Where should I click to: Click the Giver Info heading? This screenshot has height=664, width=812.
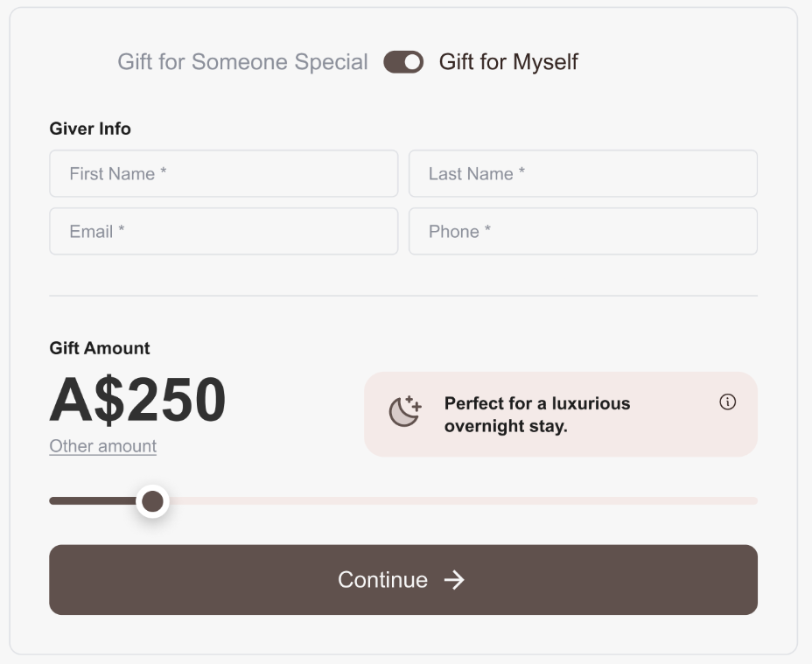(x=90, y=129)
